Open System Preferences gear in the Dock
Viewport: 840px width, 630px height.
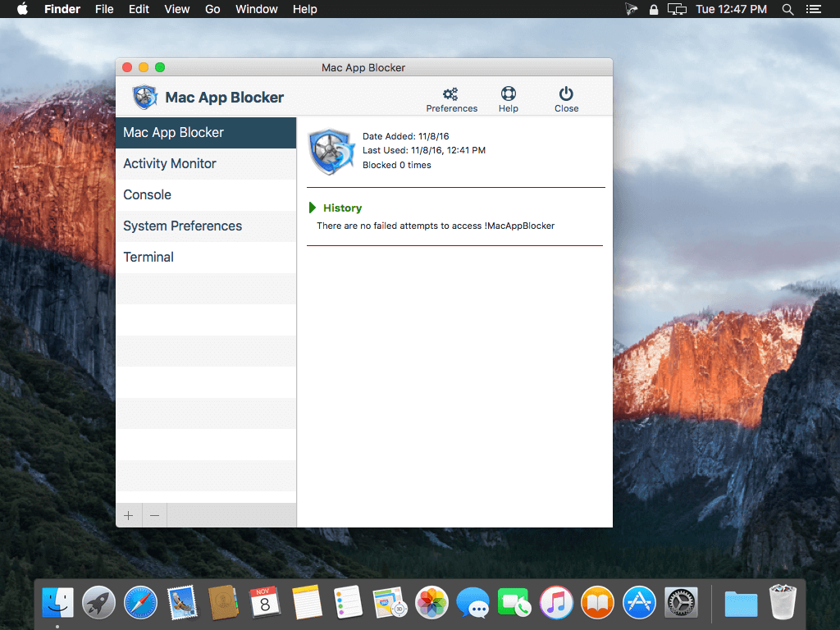[681, 602]
